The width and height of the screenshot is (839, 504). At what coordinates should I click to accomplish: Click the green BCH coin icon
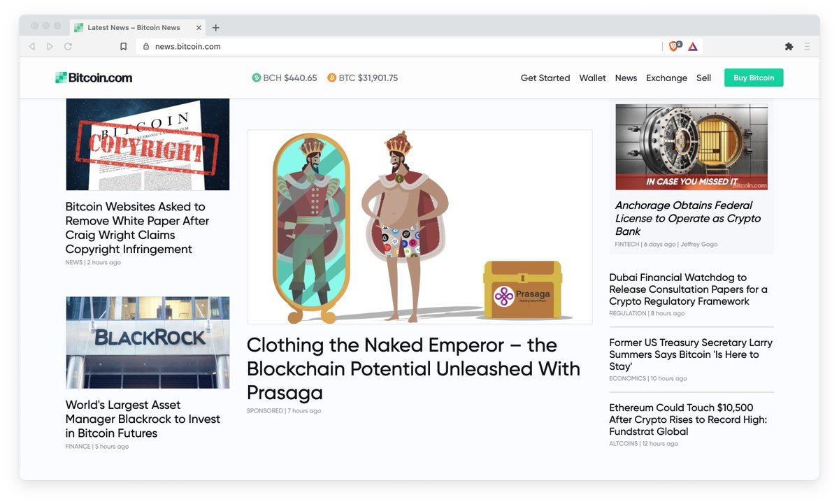tap(257, 78)
